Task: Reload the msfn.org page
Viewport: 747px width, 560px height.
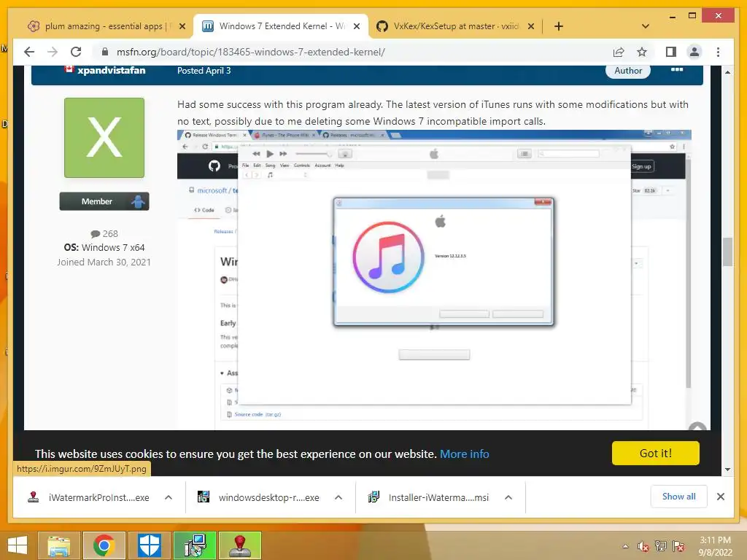Action: point(76,52)
